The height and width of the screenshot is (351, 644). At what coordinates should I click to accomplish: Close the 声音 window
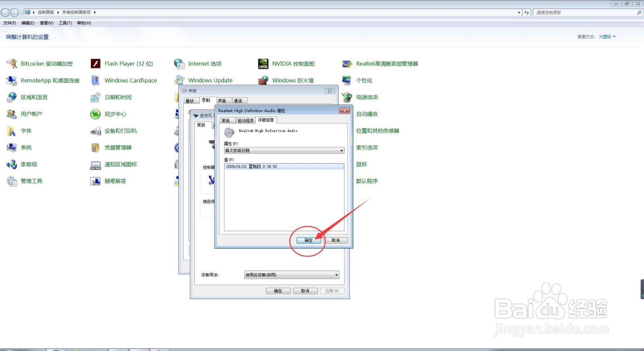click(330, 91)
